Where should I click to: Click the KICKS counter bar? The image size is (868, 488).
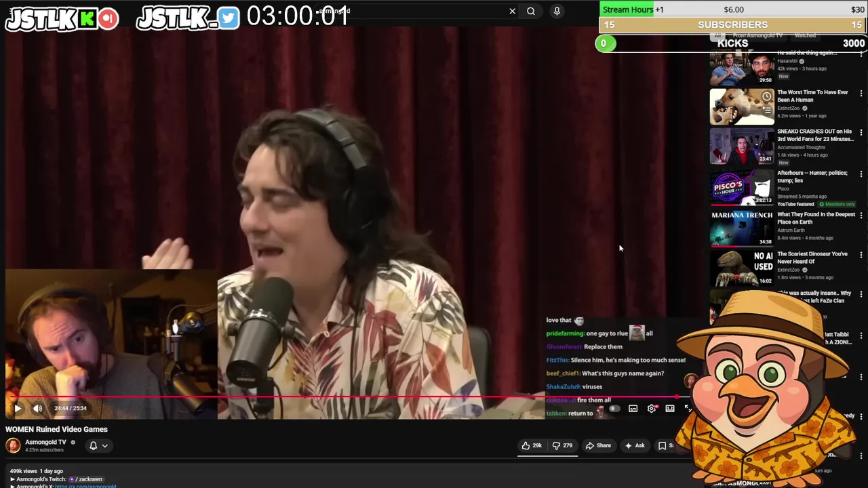click(x=732, y=43)
